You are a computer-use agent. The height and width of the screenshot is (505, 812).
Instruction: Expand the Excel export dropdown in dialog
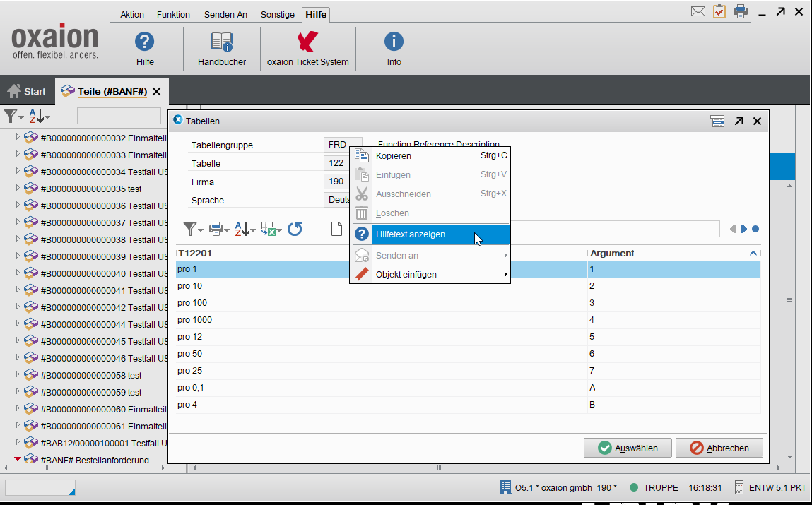pyautogui.click(x=271, y=229)
